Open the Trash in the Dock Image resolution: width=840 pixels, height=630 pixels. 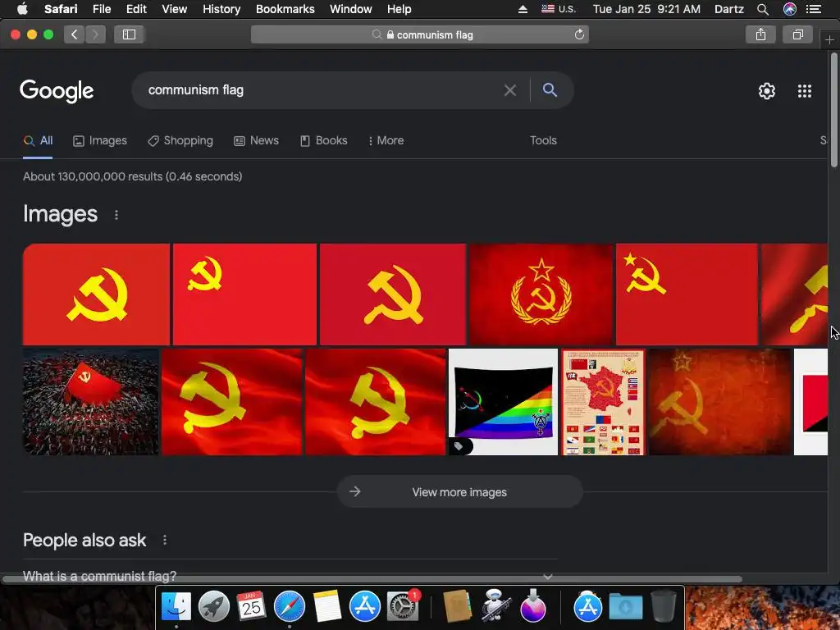coord(663,607)
